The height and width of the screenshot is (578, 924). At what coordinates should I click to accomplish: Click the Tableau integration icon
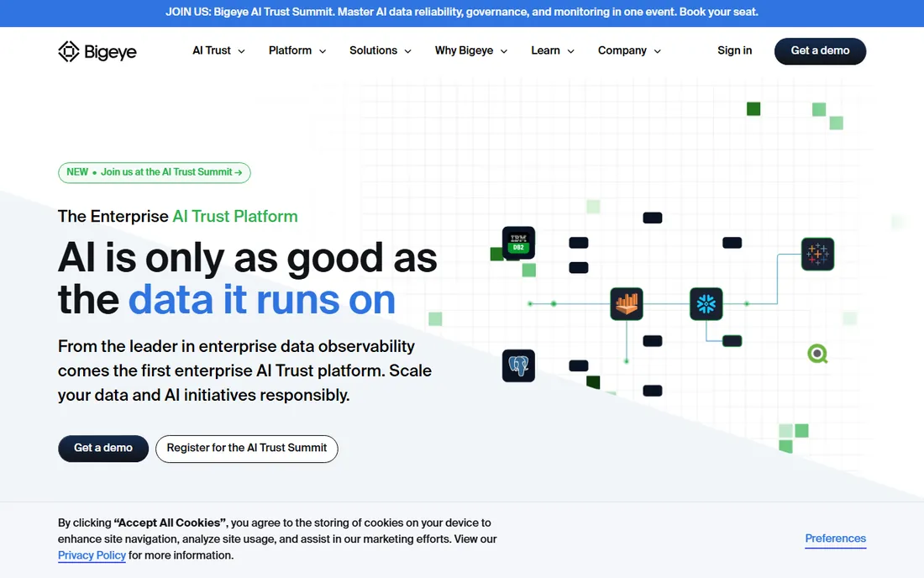coord(817,254)
